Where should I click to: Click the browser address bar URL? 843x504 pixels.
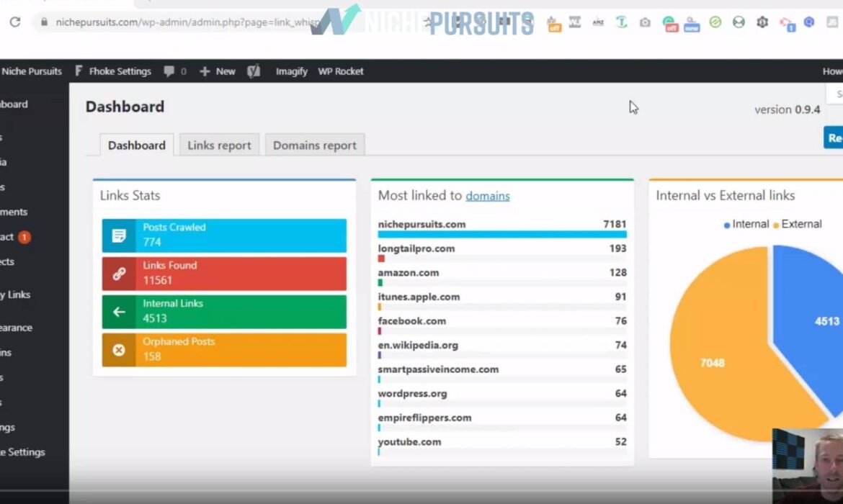click(x=188, y=22)
